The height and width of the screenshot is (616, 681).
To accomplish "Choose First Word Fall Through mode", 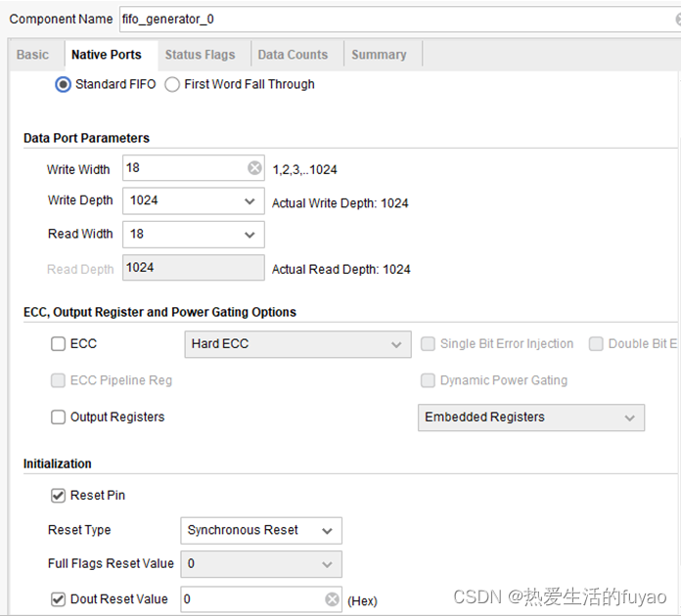I will click(x=172, y=84).
